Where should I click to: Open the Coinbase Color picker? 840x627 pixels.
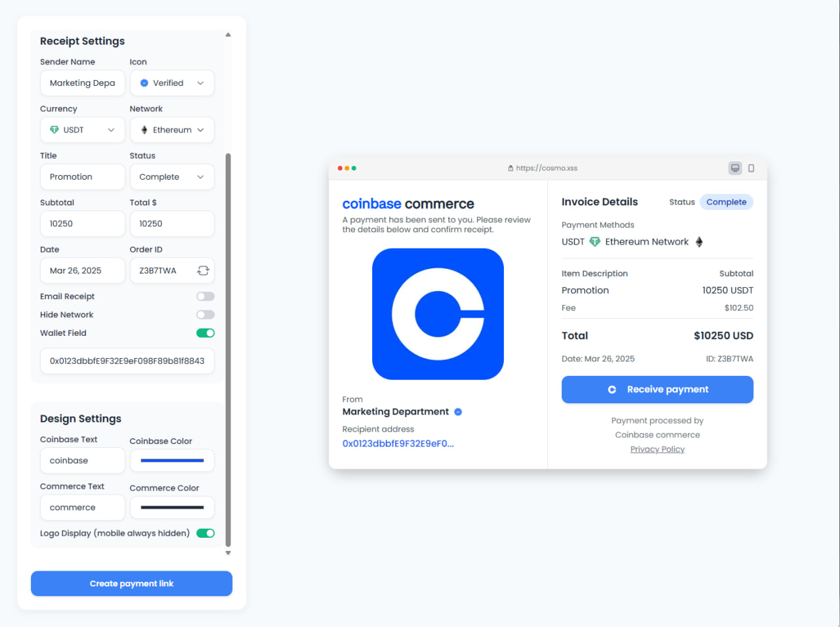[x=172, y=460]
